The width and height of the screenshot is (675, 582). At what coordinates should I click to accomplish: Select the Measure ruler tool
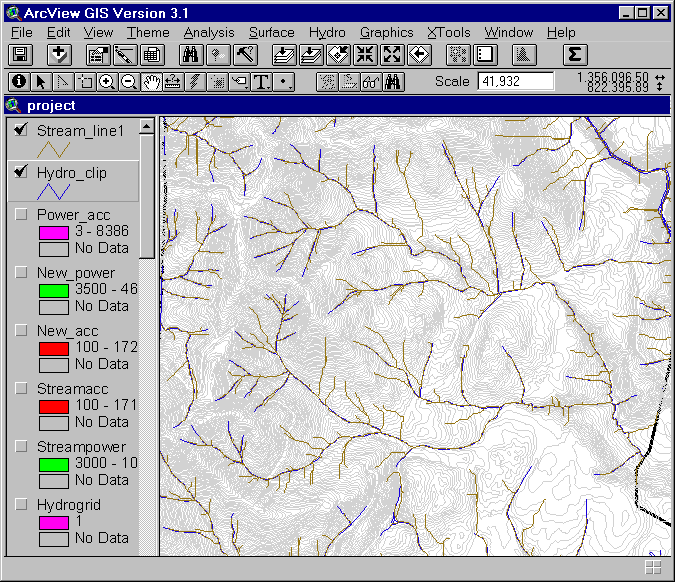pyautogui.click(x=173, y=81)
